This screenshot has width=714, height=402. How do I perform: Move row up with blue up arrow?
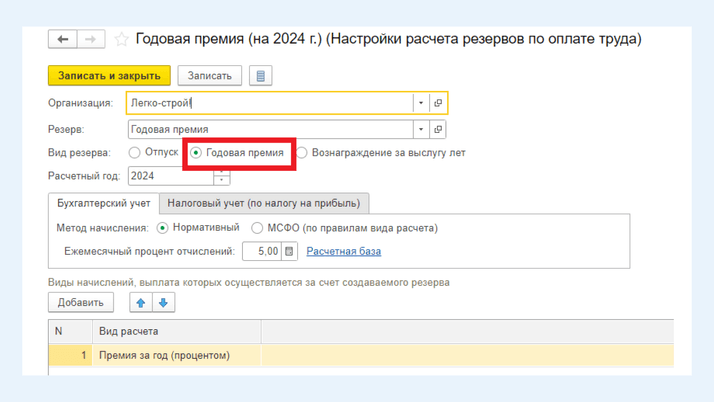coord(141,303)
